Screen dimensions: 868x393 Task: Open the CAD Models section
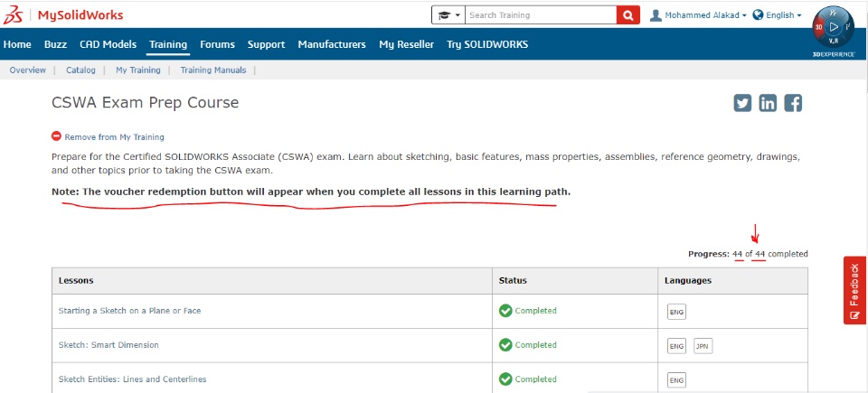click(108, 44)
